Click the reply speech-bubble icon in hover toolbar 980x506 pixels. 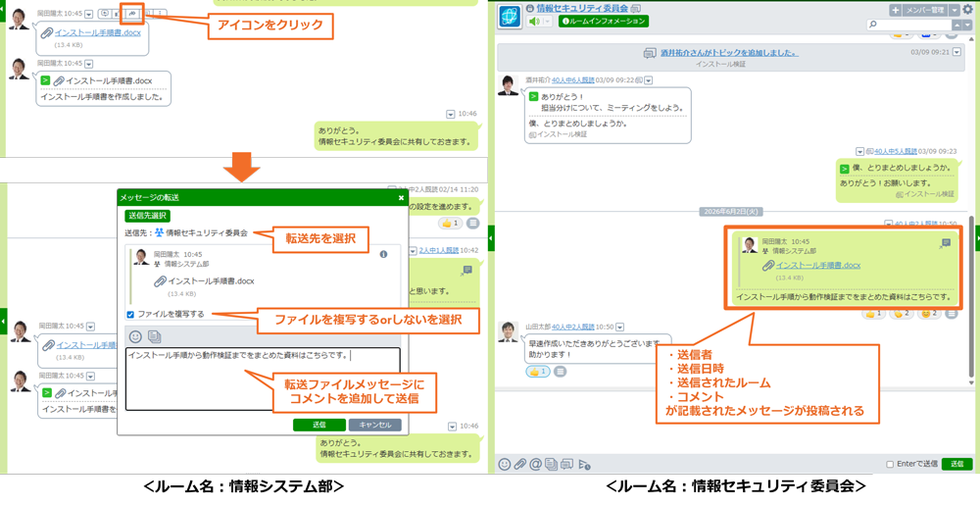point(105,13)
